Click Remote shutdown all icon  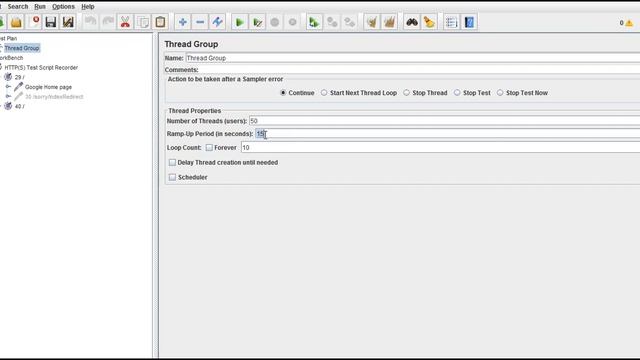[349, 22]
